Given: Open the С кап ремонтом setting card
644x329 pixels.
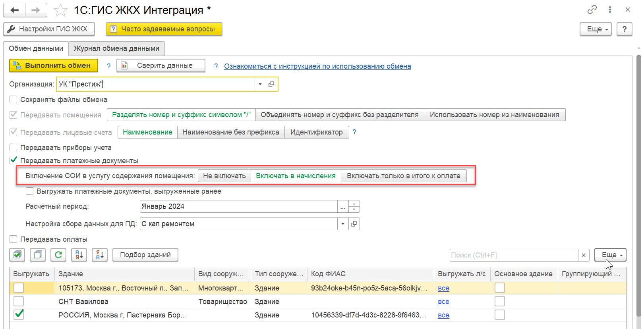Looking at the screenshot, I should [x=354, y=224].
